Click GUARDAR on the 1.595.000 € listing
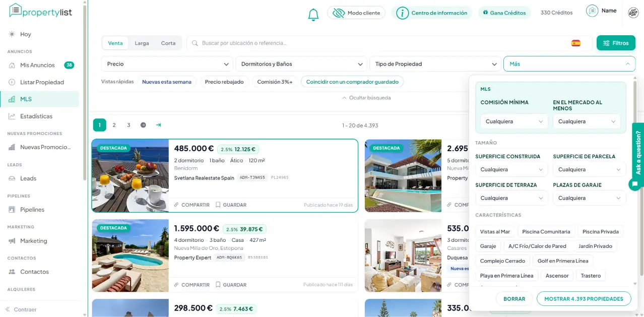The height and width of the screenshot is (317, 644). click(231, 285)
